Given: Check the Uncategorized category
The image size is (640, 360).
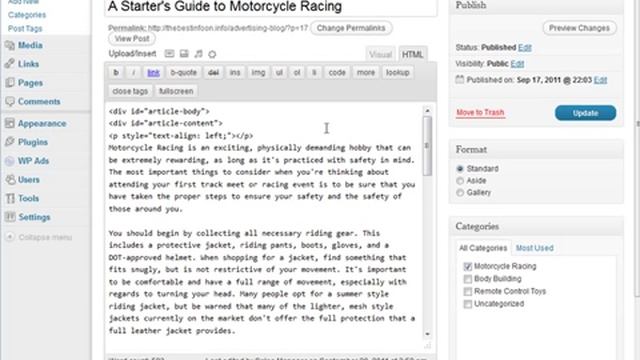Looking at the screenshot, I should click(x=468, y=304).
